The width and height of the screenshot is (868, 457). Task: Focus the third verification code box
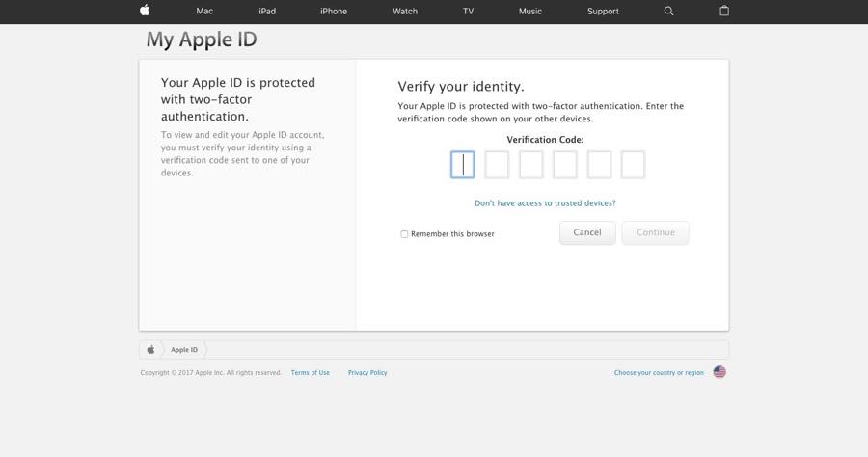click(530, 165)
